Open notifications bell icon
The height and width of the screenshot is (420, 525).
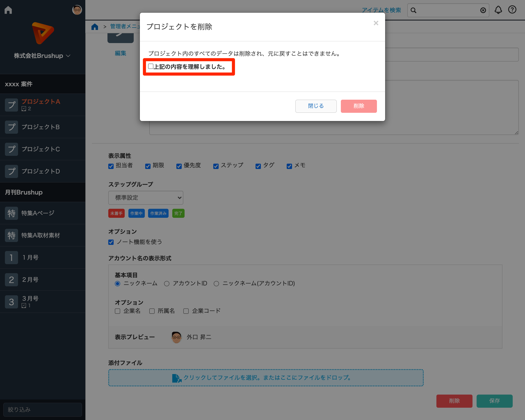click(x=498, y=10)
